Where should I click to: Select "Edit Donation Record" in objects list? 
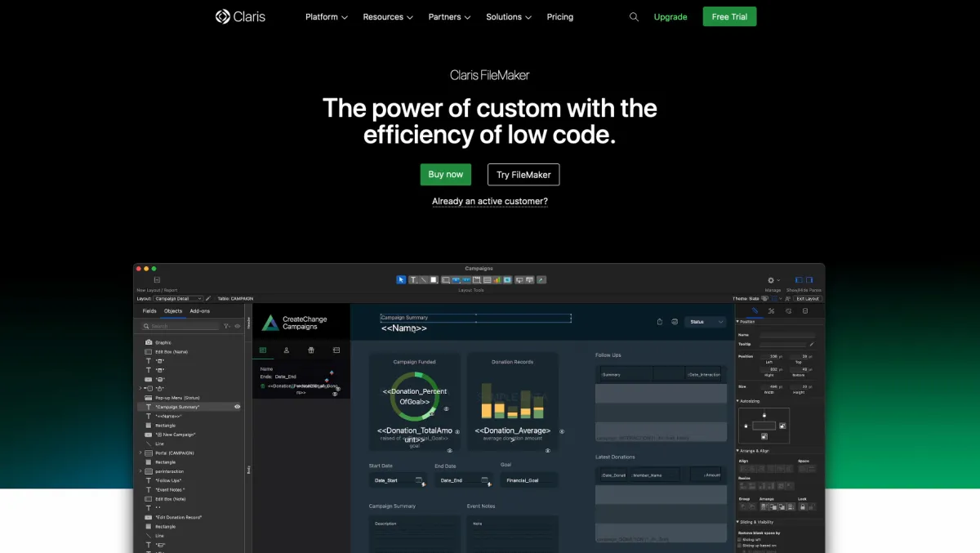pyautogui.click(x=178, y=517)
